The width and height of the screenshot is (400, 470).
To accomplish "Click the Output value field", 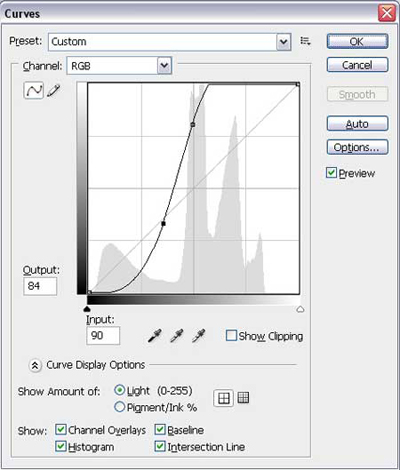I will 40,286.
